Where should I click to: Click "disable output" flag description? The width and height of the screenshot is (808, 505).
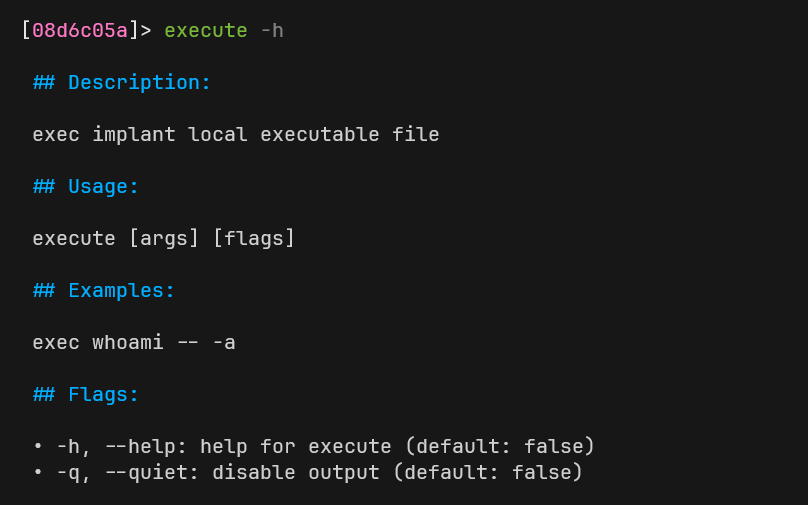point(296,473)
